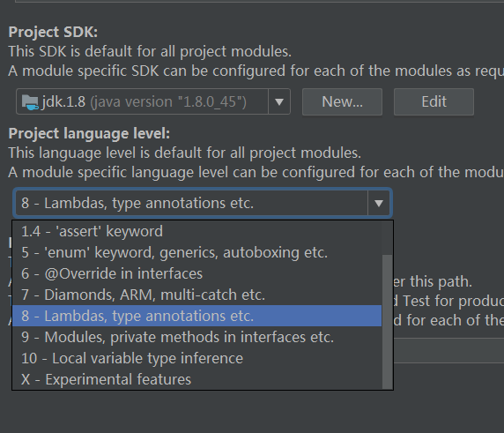Click the New... SDK button

pyautogui.click(x=342, y=102)
